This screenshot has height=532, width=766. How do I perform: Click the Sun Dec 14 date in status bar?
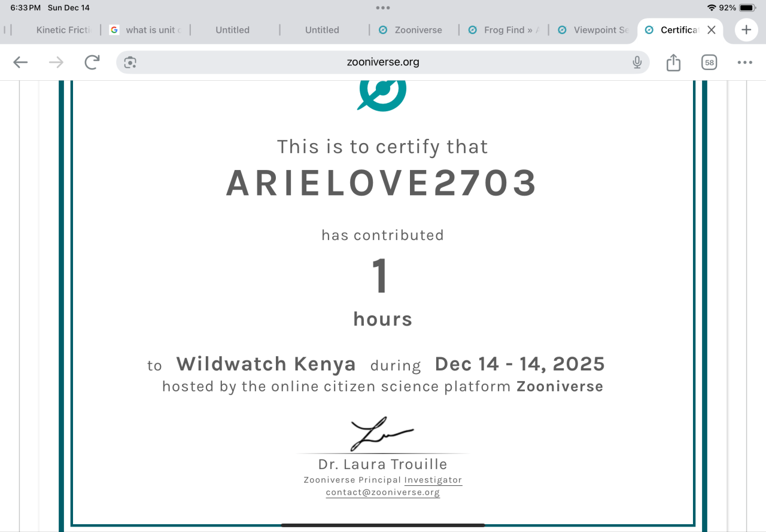69,8
